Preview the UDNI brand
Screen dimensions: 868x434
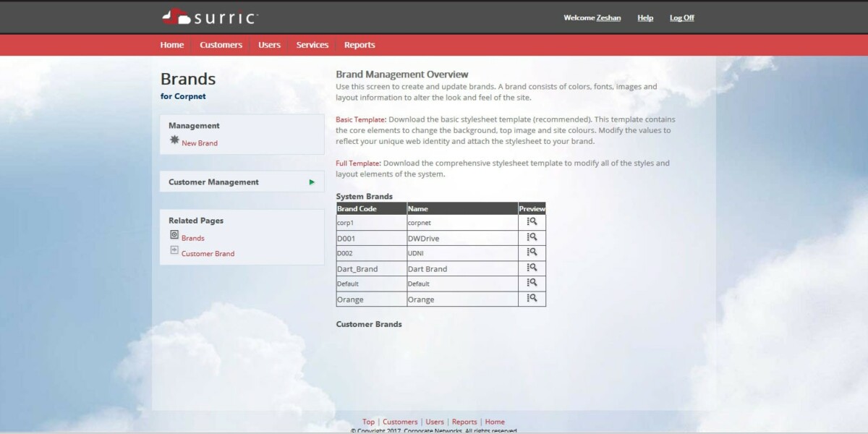coord(532,252)
